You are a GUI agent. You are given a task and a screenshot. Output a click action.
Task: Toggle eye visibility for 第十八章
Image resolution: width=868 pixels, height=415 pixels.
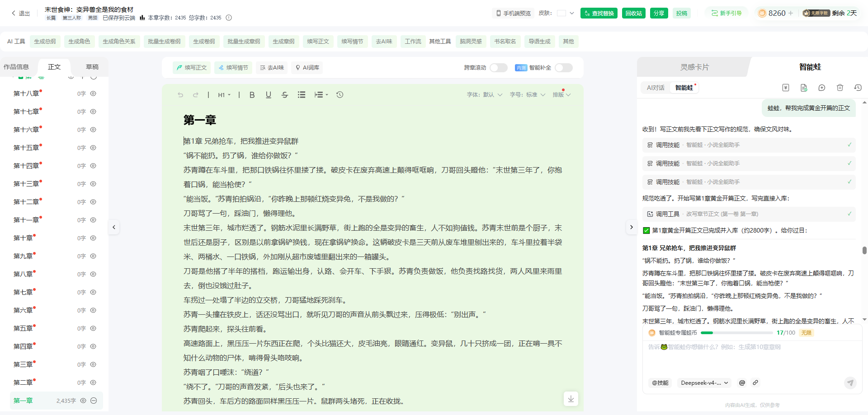(93, 93)
